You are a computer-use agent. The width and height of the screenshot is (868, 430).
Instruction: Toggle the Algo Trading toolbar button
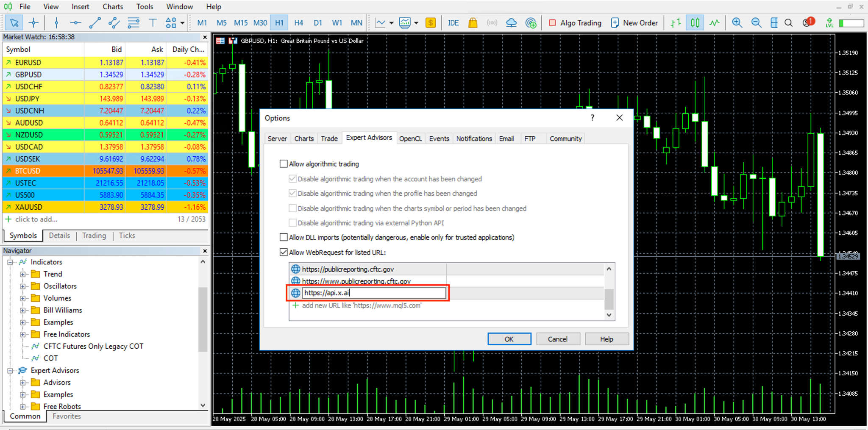coord(575,23)
